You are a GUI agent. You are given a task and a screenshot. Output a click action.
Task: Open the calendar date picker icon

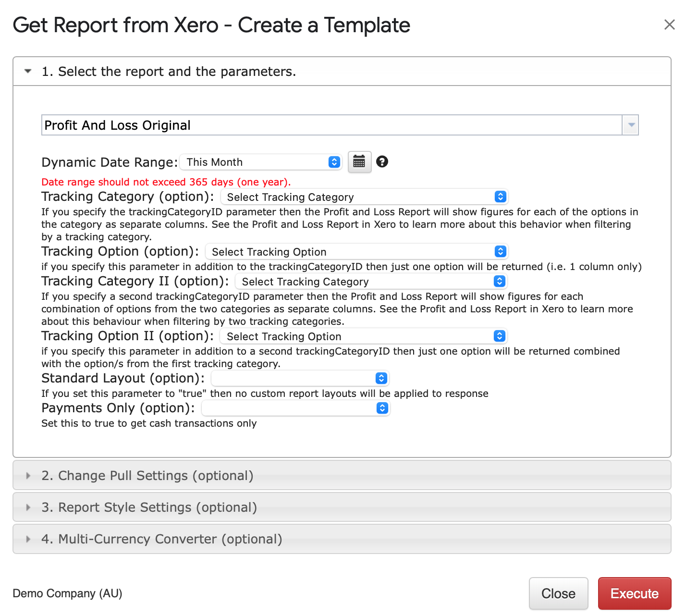click(359, 162)
